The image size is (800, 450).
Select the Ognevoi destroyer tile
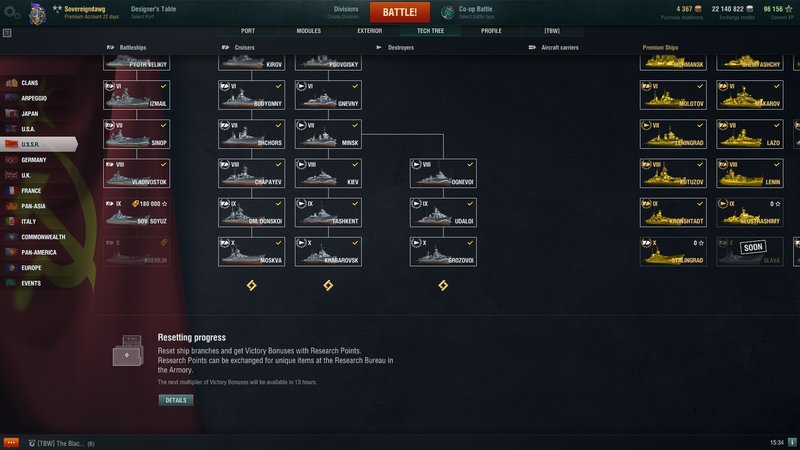coord(443,173)
